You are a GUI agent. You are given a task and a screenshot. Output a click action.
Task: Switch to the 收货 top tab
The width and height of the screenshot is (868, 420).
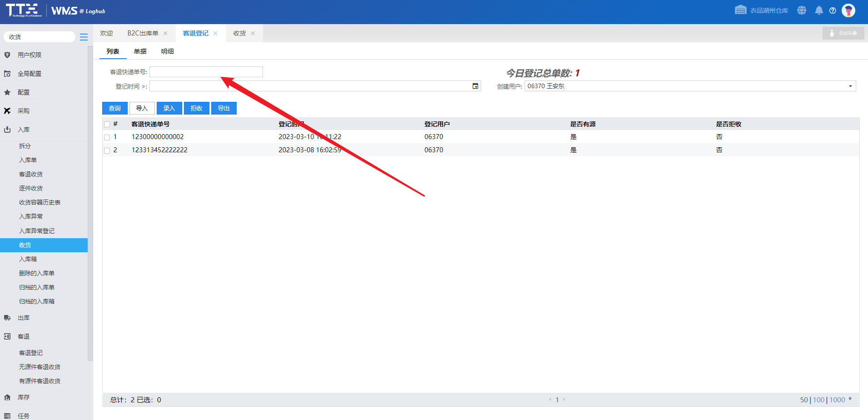tap(239, 33)
